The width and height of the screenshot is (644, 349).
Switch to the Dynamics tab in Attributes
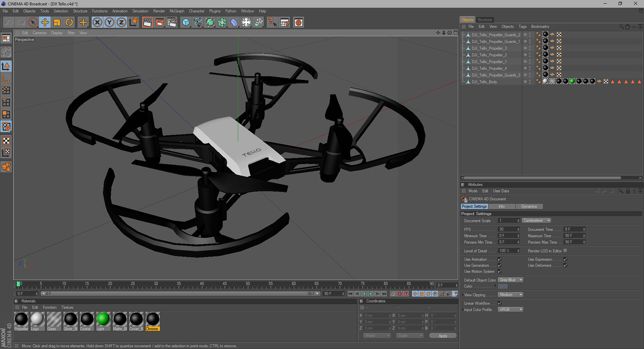pyautogui.click(x=529, y=206)
